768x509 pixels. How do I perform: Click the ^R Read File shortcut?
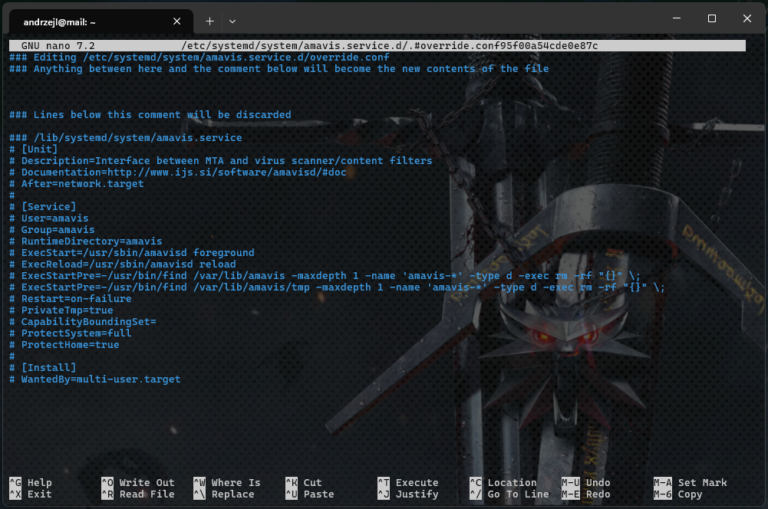[138, 494]
